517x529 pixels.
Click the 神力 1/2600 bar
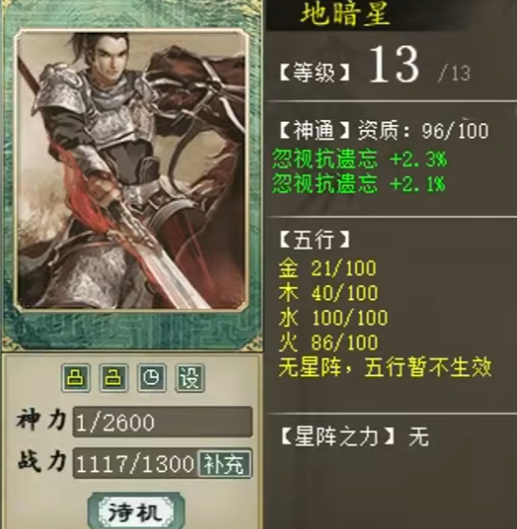(x=163, y=422)
